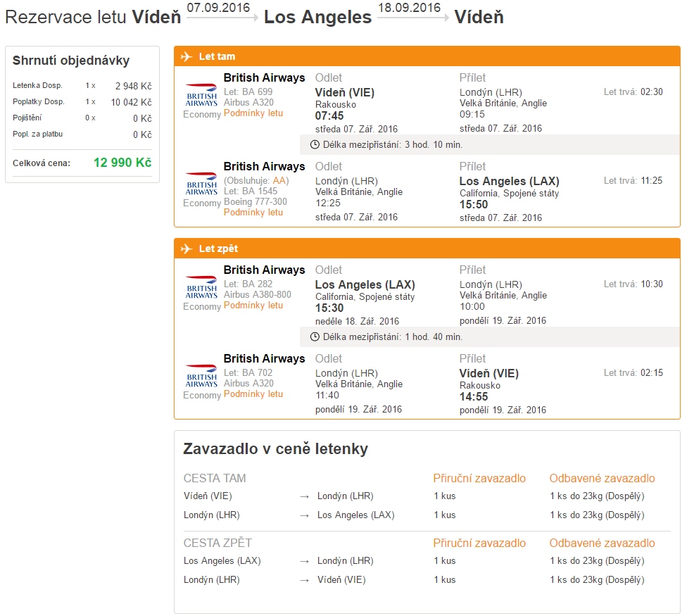Viewport: 682px width, 616px height.
Task: Open Podmínky letu for flight BA 282
Action: (253, 306)
